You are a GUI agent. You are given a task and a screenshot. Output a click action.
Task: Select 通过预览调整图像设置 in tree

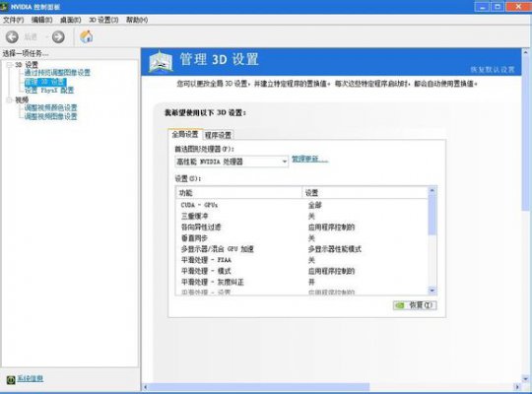tap(57, 73)
